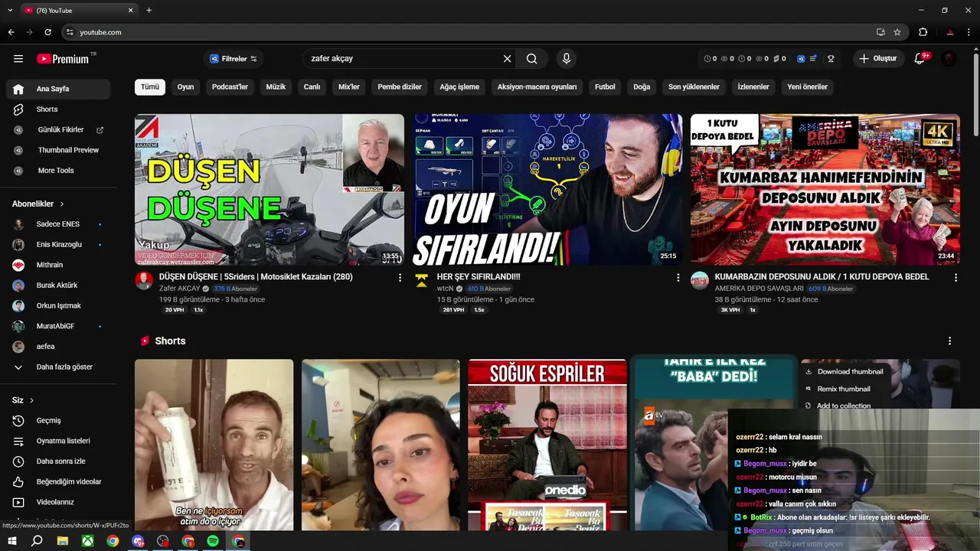Open options menu for KUMARBAZIN DEPOSUNU video
The width and height of the screenshot is (980, 551).
click(x=955, y=278)
